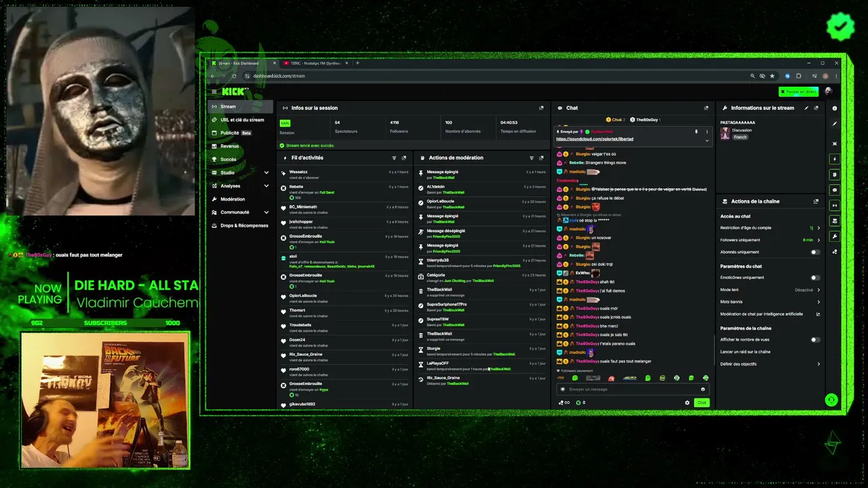Pop out the Chat panel

pyautogui.click(x=706, y=108)
